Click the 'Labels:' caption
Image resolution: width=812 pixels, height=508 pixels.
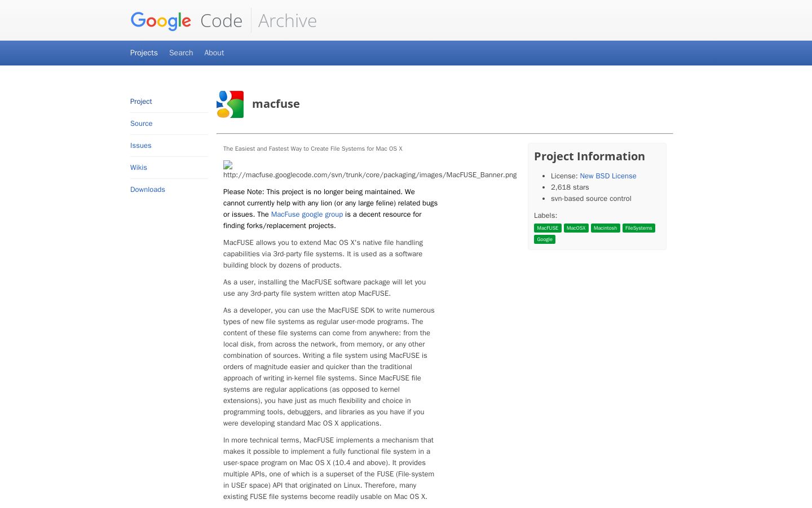pos(545,216)
